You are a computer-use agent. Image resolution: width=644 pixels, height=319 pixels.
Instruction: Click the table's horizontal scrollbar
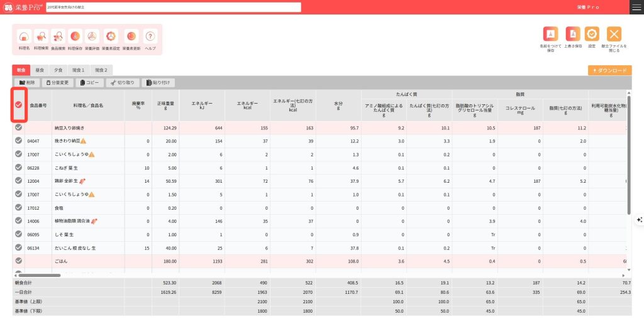click(x=40, y=275)
